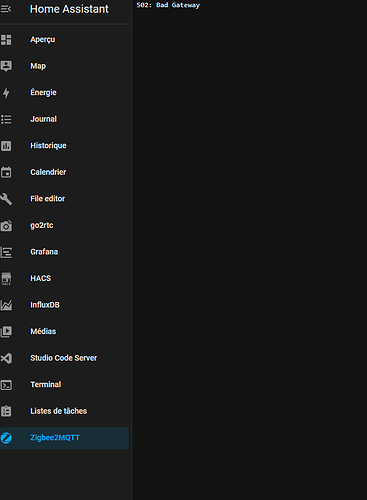Open Énergie via the lightning bolt icon
This screenshot has height=500, width=367.
point(6,93)
